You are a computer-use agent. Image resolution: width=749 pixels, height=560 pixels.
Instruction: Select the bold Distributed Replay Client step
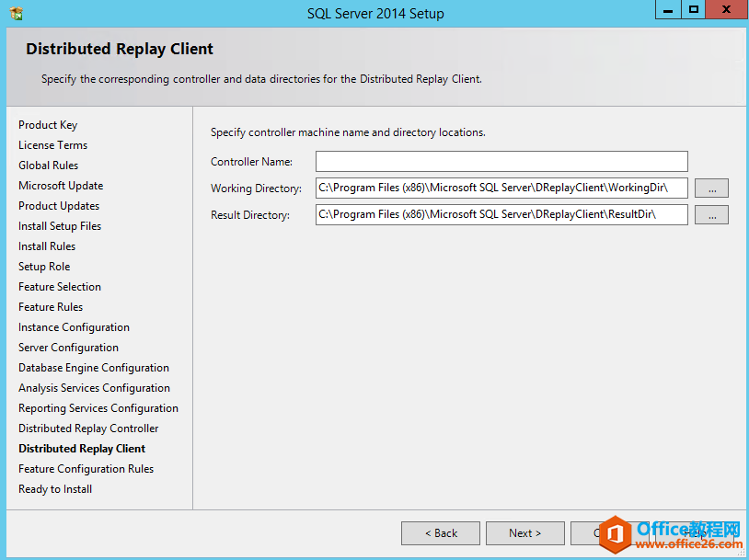pos(82,449)
